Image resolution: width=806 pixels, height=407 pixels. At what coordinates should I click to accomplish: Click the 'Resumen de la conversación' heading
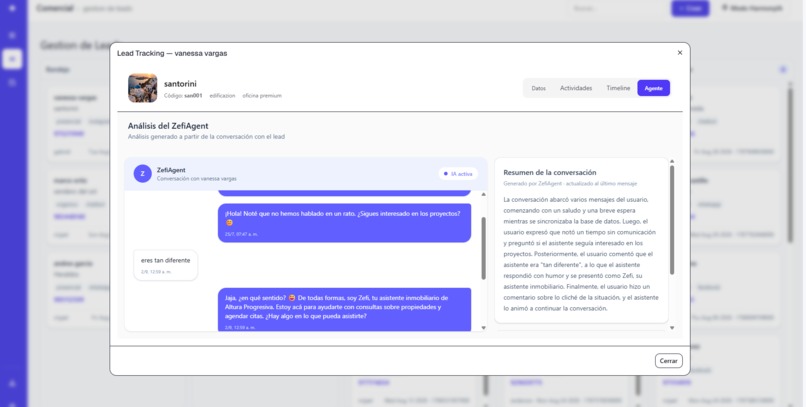(549, 173)
